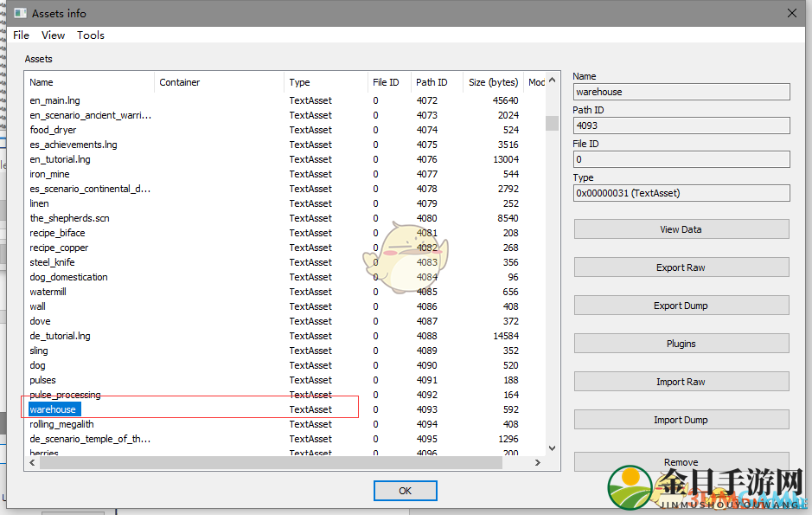Select the iron_mine asset row
The image size is (812, 515).
pyautogui.click(x=49, y=174)
